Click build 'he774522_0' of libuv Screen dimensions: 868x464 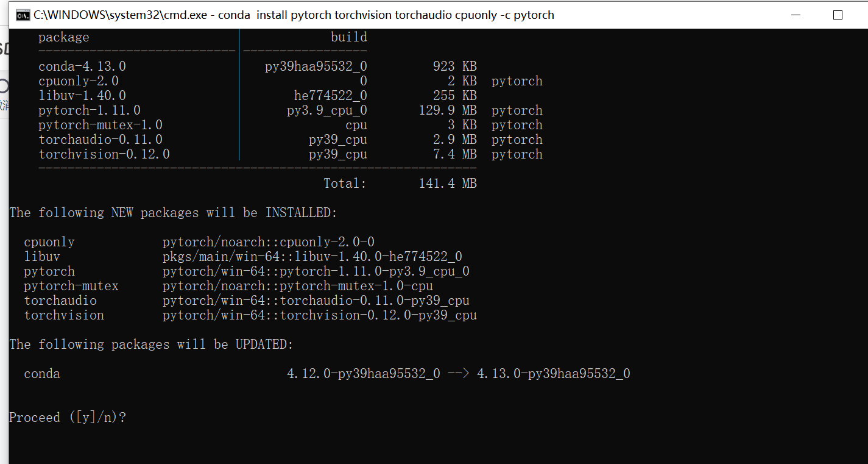tap(331, 96)
